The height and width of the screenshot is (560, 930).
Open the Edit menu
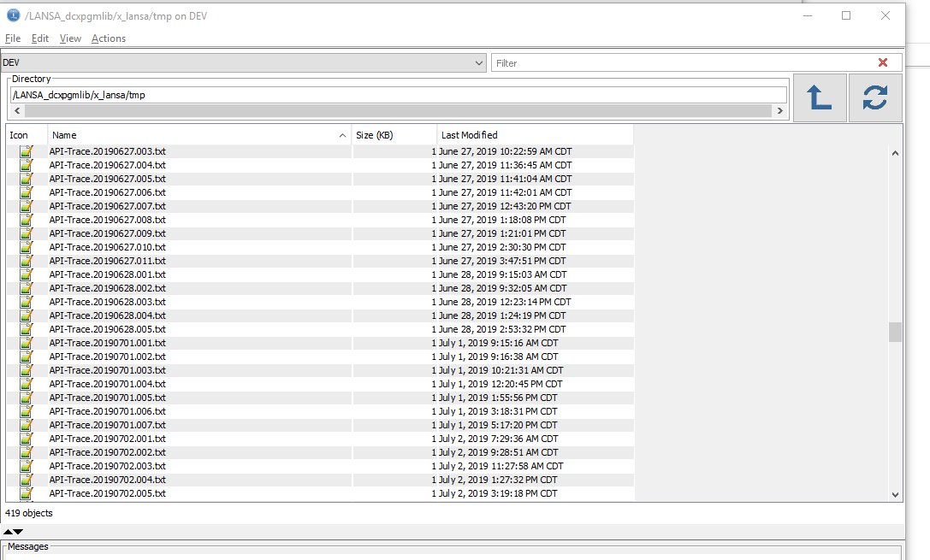[x=39, y=38]
